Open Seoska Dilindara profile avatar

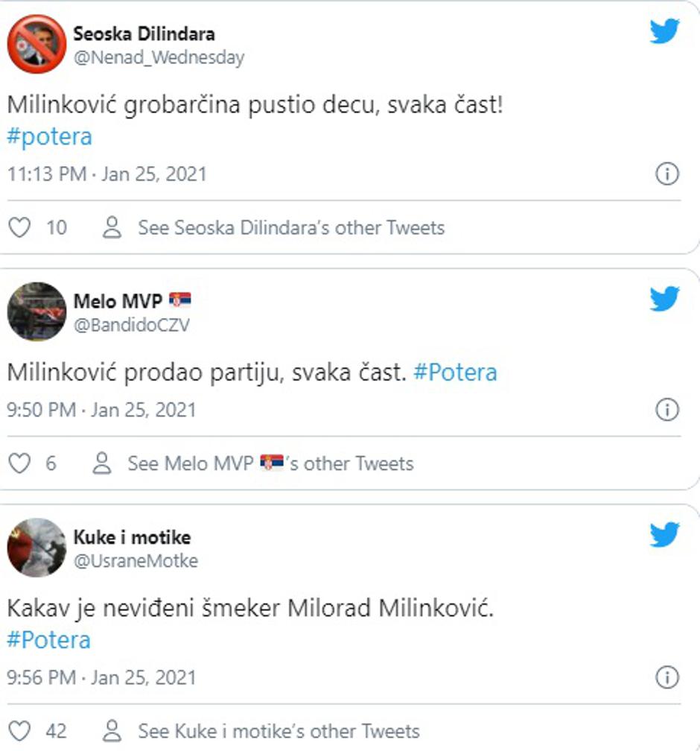tap(36, 44)
